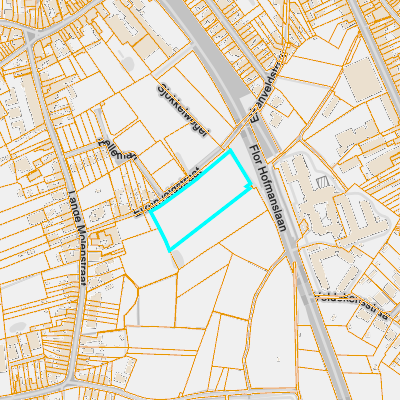Click the Veldekensstraat street label
Screen dimensions: 400x400
click(353, 306)
